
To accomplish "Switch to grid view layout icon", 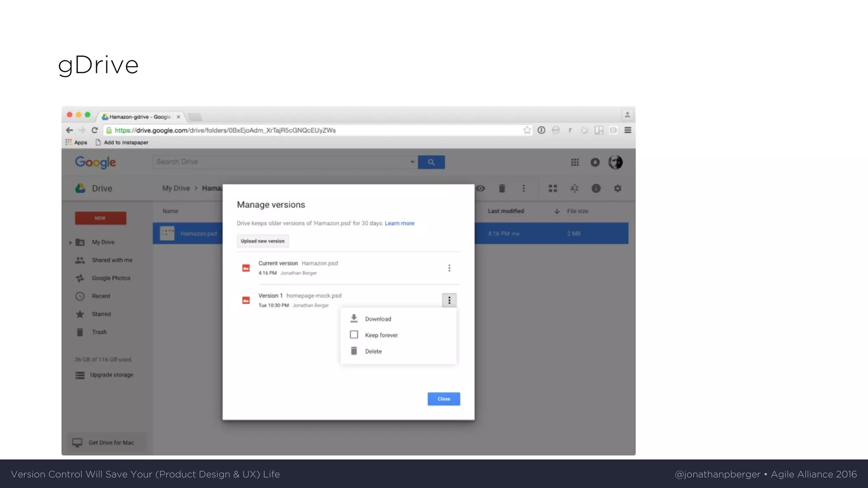I will 553,189.
